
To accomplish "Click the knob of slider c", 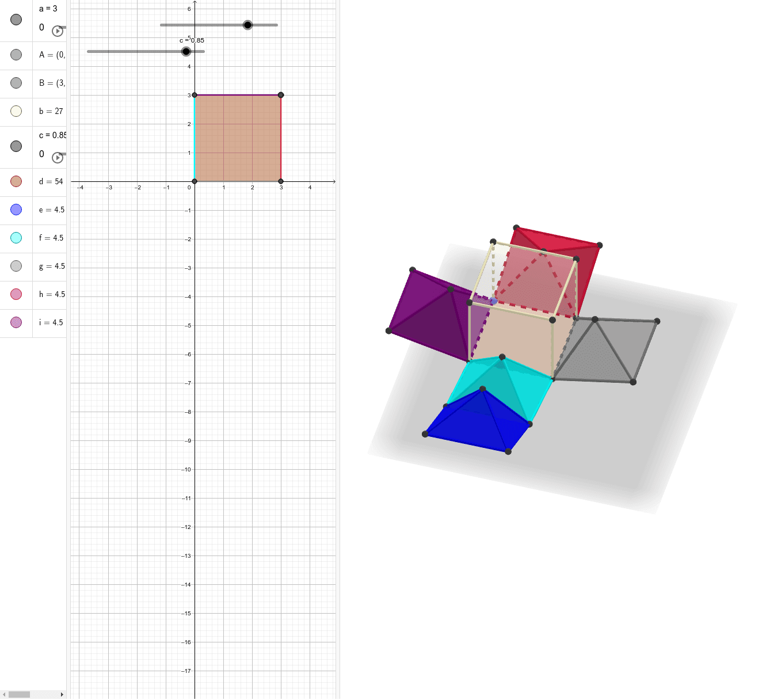I will (185, 51).
